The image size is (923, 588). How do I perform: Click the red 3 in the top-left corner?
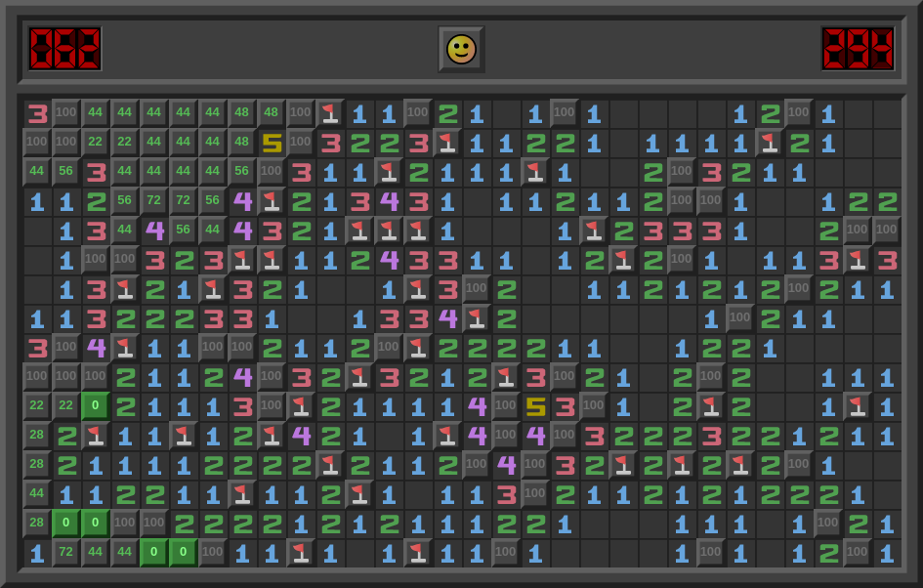coord(37,113)
